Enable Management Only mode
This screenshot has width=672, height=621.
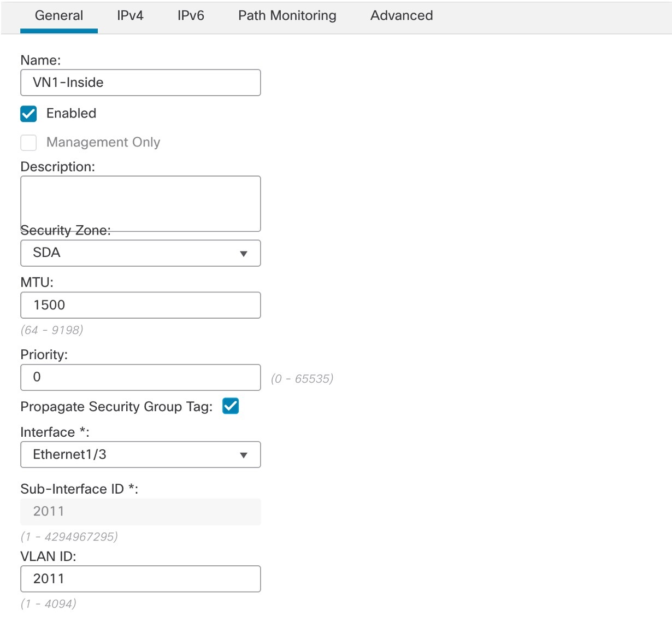click(x=28, y=142)
